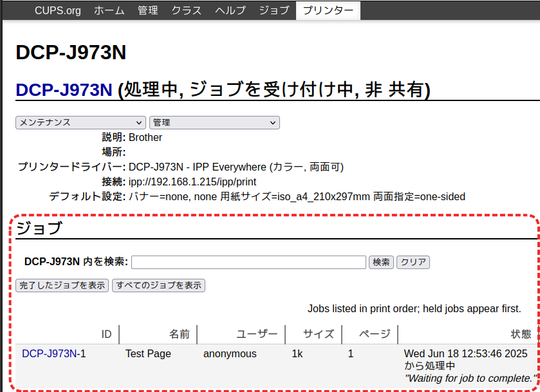This screenshot has width=540, height=392.
Task: Open the 管理 tab in top navigation
Action: [x=147, y=10]
